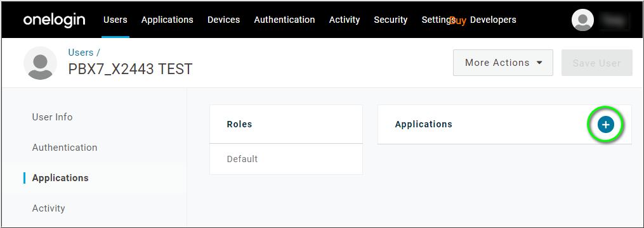Click the OneLogin logo

click(54, 20)
